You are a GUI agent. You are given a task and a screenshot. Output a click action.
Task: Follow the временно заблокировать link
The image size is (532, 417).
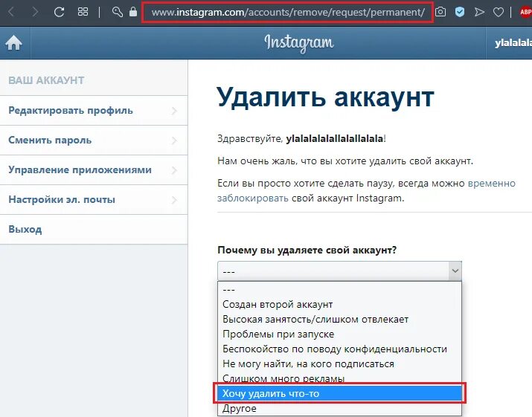pyautogui.click(x=492, y=184)
